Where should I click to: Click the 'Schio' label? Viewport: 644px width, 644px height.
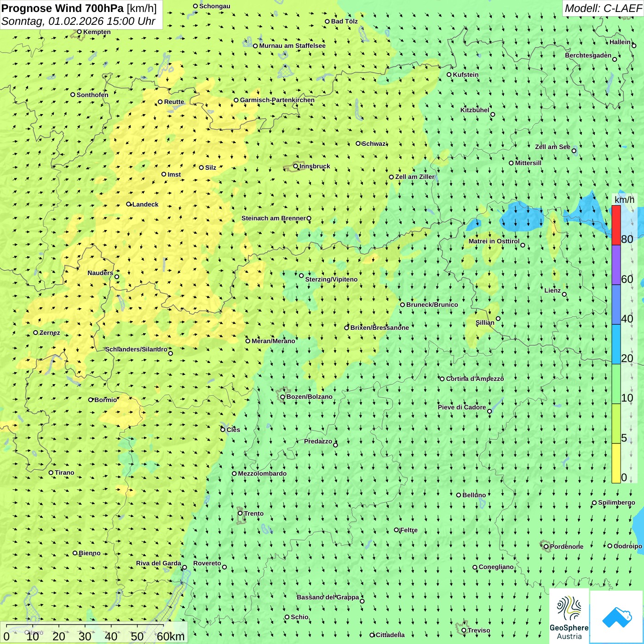click(299, 617)
